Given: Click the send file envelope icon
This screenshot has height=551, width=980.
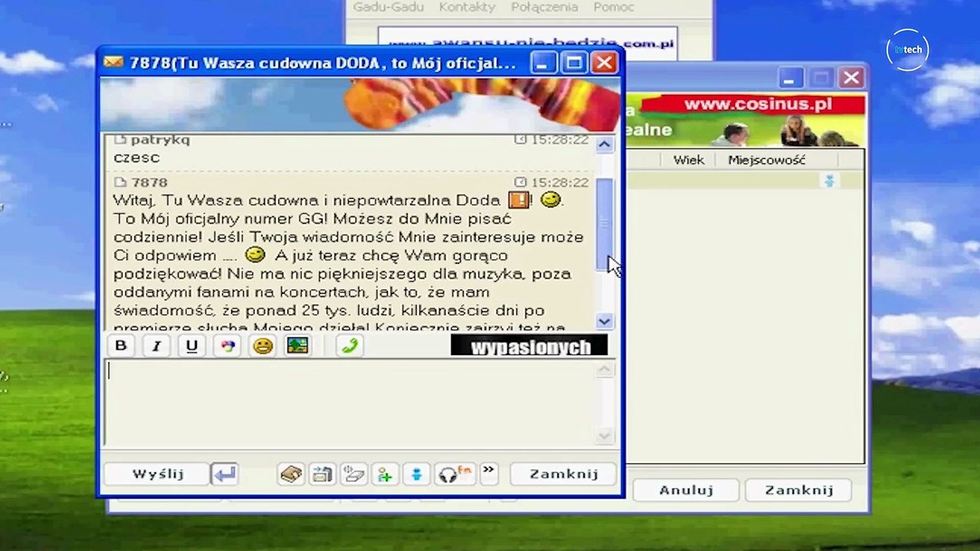Looking at the screenshot, I should 322,474.
